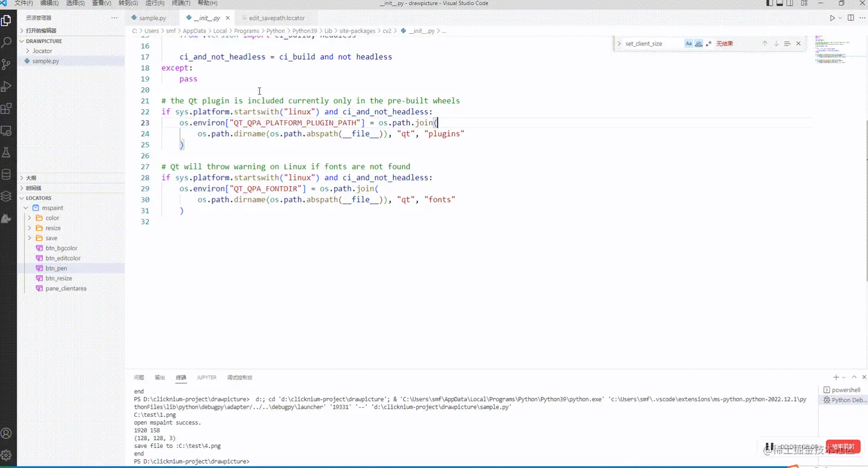Toggle find in selection
Screen dimensions: 868x468
pos(787,44)
